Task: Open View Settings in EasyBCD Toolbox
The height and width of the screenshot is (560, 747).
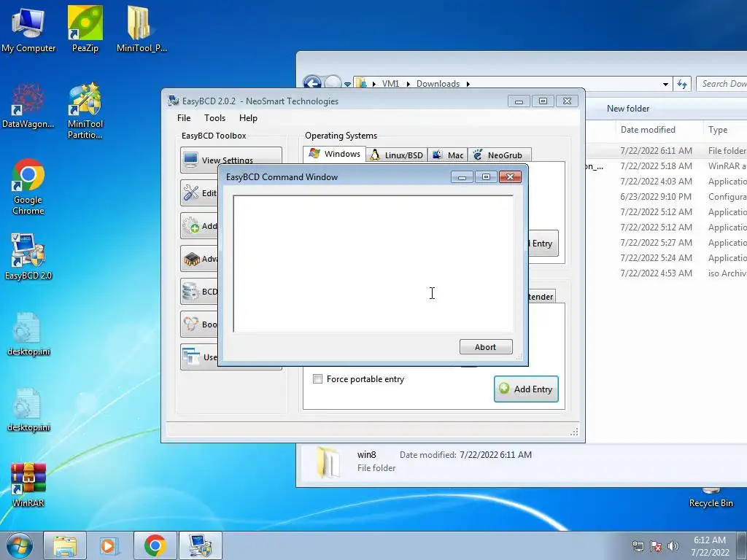Action: [231, 160]
